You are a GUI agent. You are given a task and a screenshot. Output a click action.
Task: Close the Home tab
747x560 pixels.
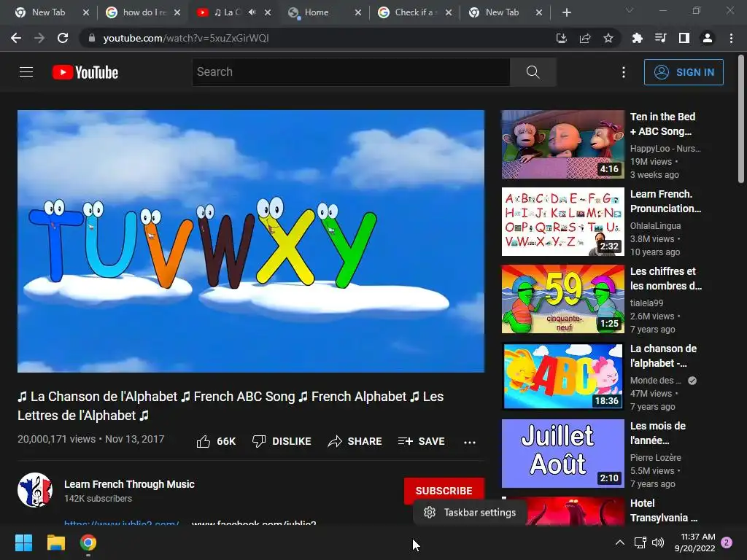point(358,12)
